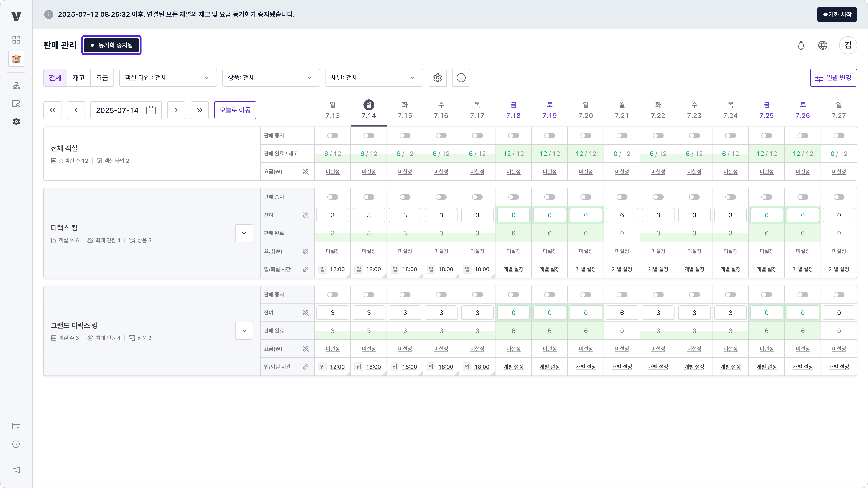
Task: Click the megaphone icon at sidebar bottom
Action: coord(16,470)
